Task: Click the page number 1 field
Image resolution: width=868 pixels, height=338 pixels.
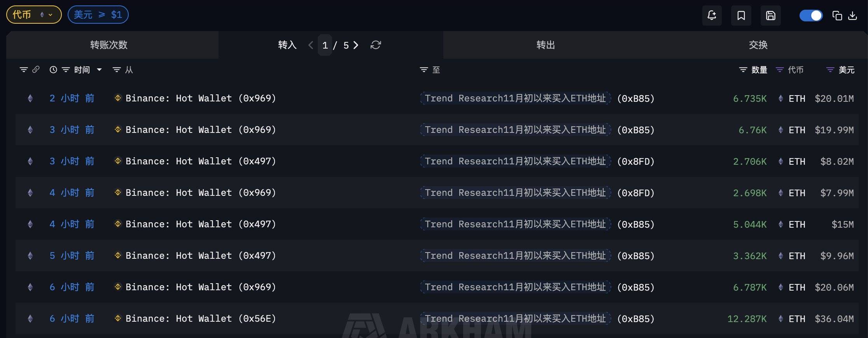Action: click(x=325, y=45)
